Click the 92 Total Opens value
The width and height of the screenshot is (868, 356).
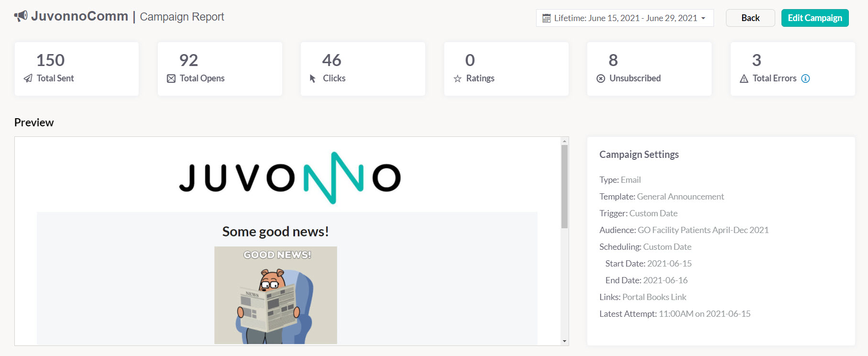tap(188, 60)
